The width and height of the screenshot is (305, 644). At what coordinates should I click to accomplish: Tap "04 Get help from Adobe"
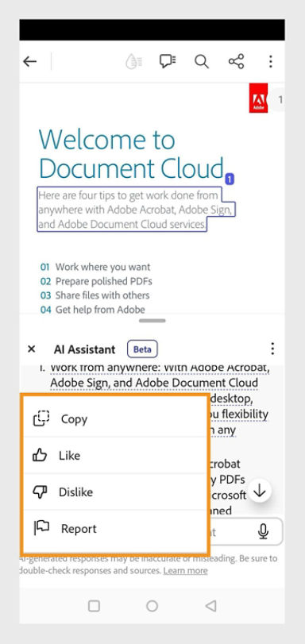pos(92,309)
